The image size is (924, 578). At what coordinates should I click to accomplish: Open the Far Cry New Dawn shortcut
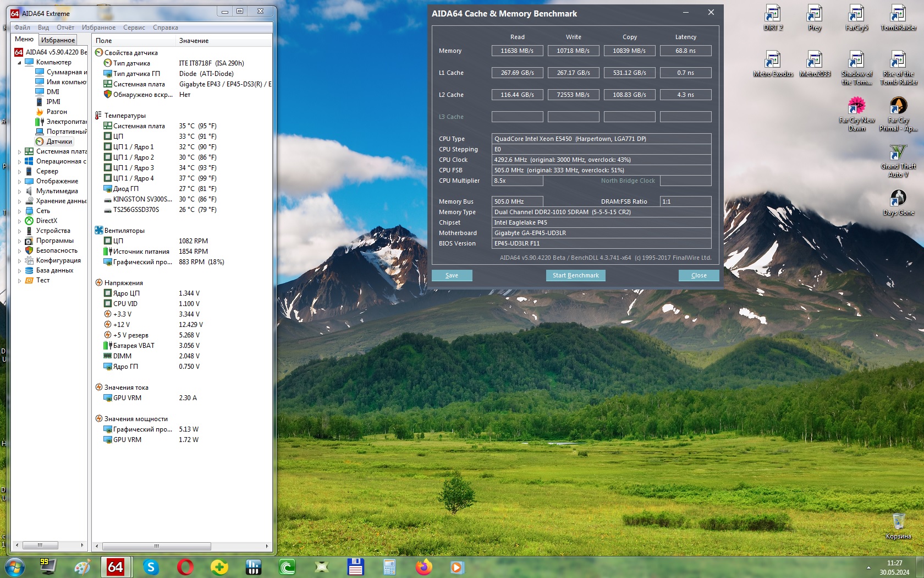856,114
